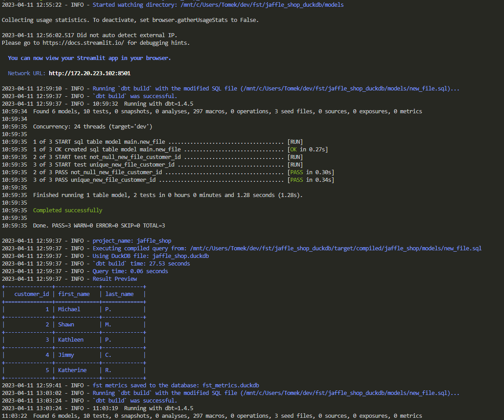504x420 pixels.
Task: Click the first_name column header
Action: [x=74, y=294]
